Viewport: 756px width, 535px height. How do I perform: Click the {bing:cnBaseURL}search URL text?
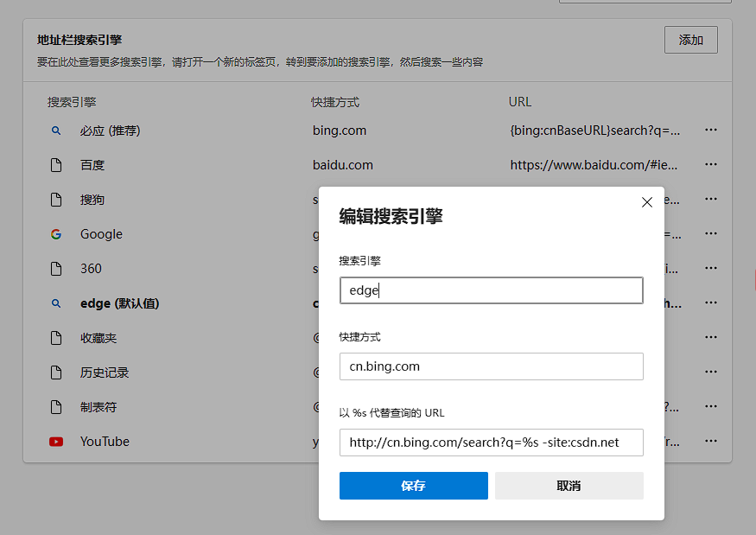(x=595, y=131)
